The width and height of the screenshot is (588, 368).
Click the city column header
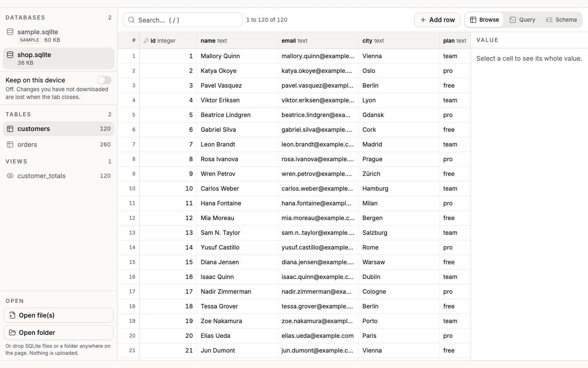[399, 41]
